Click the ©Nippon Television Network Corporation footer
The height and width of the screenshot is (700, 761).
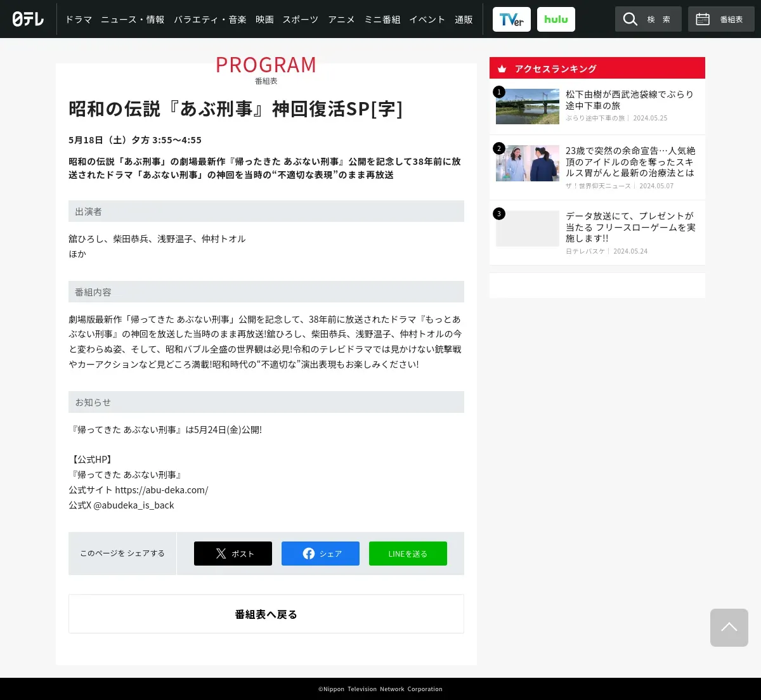[x=380, y=689]
